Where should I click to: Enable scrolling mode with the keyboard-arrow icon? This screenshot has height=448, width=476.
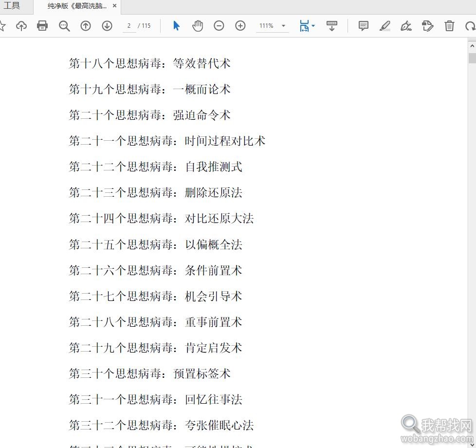tap(331, 26)
